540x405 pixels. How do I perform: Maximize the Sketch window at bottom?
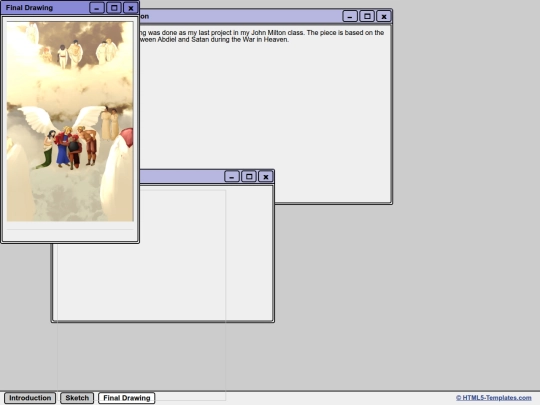tap(249, 177)
